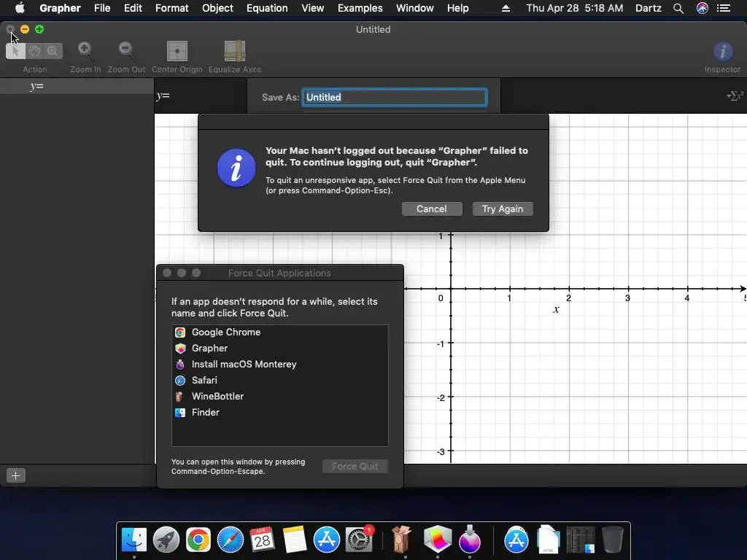Minimize the Untitled Grapher window
Screen dimensions: 747x560
(25, 29)
